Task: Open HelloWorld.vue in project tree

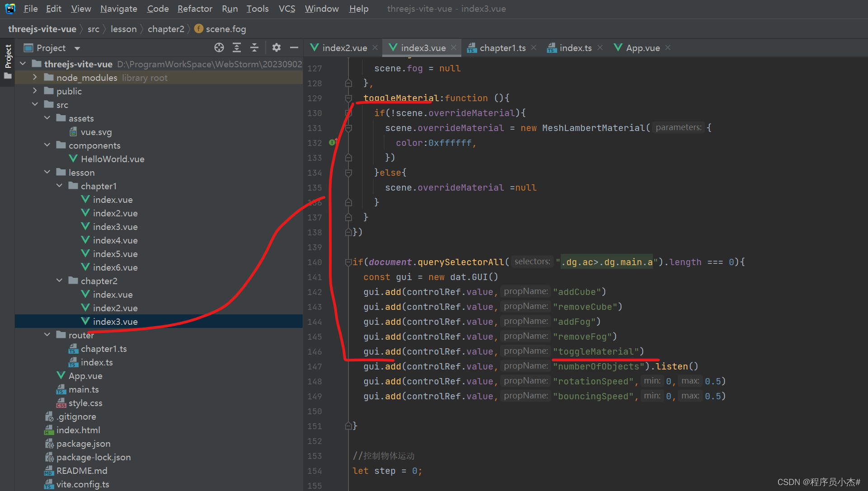Action: tap(113, 159)
